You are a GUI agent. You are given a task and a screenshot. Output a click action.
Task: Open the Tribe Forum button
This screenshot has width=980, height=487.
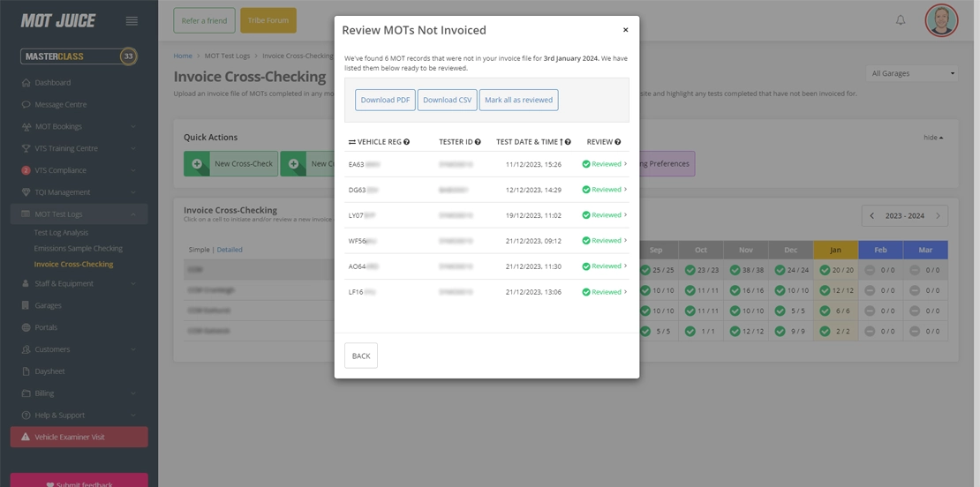[x=268, y=20]
